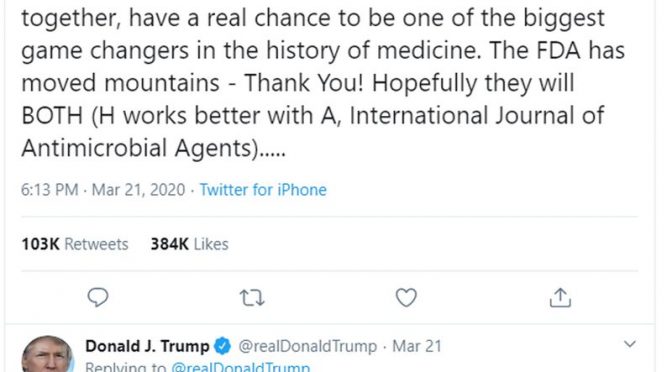Click the reply speech bubble icon
Image resolution: width=672 pixels, height=372 pixels.
[x=98, y=297]
